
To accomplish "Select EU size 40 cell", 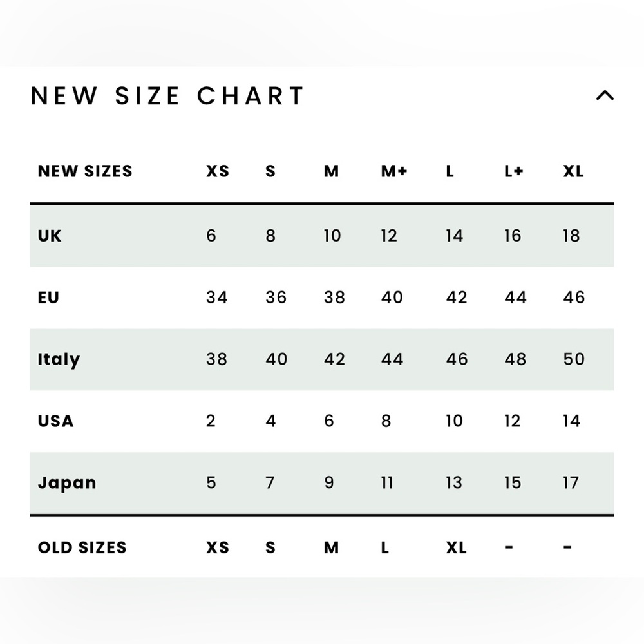I will (392, 298).
